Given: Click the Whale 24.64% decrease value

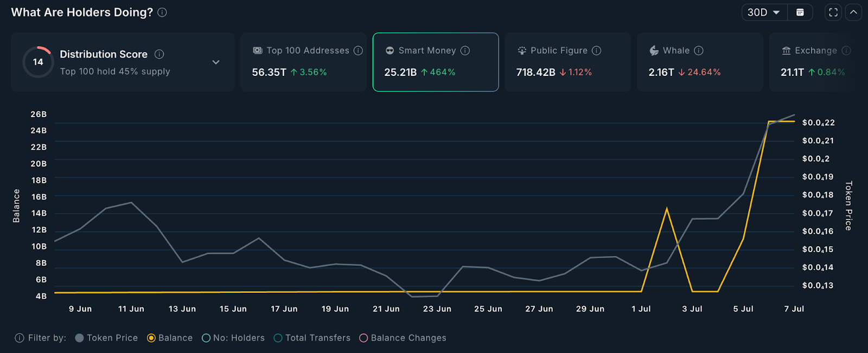Looking at the screenshot, I should pyautogui.click(x=704, y=72).
